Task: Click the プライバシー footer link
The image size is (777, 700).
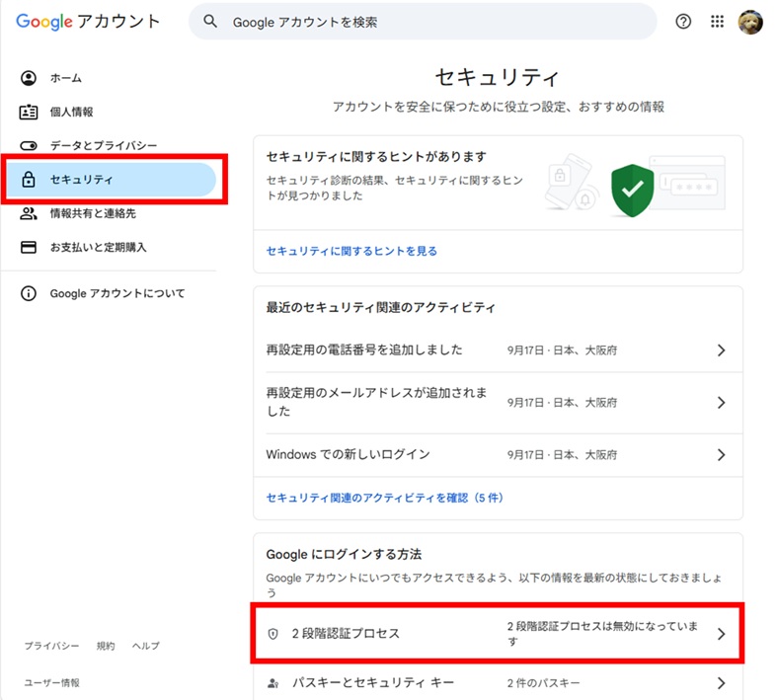Action: (51, 646)
